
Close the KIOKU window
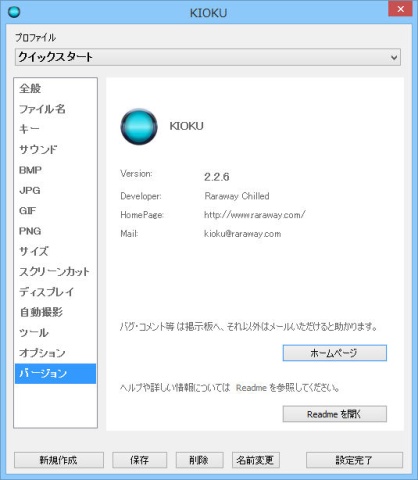point(400,9)
